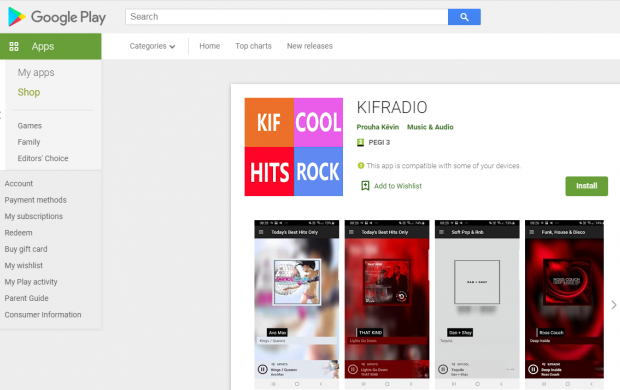Click the Apps grid icon

coord(14,46)
